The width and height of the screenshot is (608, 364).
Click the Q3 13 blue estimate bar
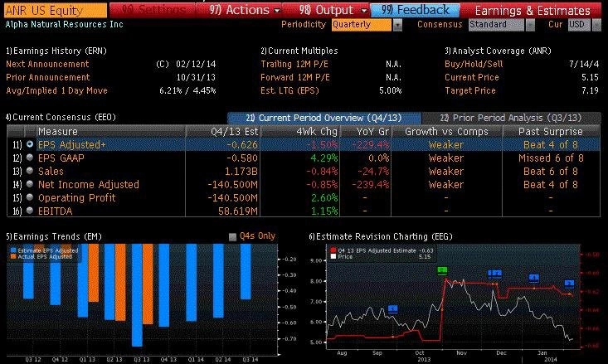(x=137, y=295)
